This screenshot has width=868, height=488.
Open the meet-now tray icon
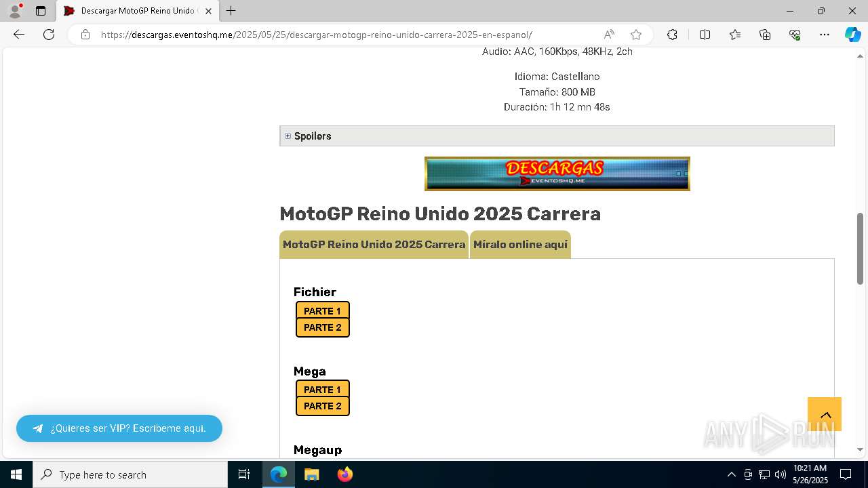pyautogui.click(x=747, y=474)
